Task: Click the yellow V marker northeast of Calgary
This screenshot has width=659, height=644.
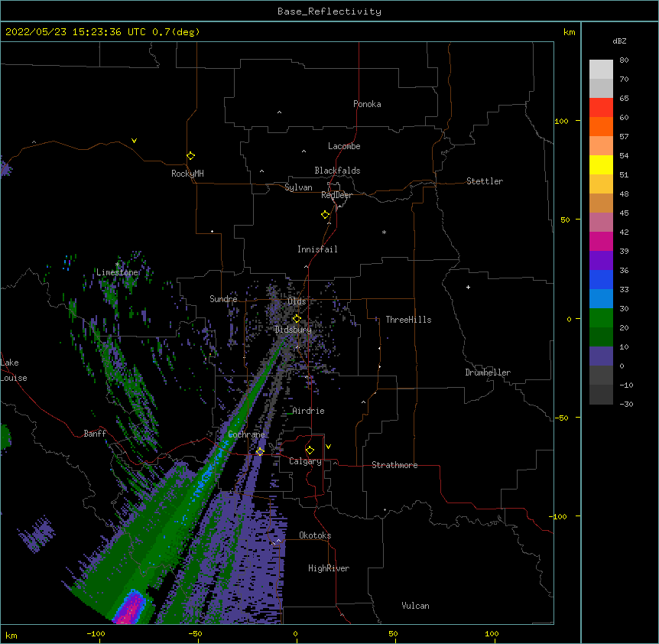Action: pos(328,447)
